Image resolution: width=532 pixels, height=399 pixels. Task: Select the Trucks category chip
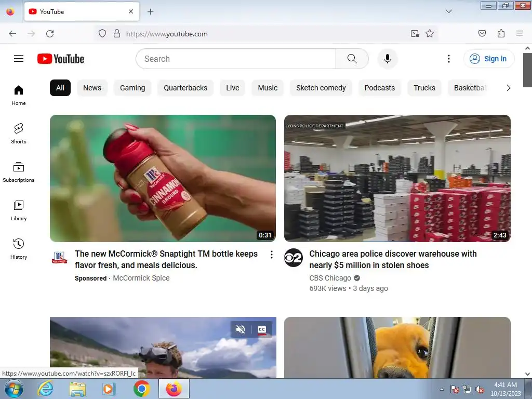(424, 88)
